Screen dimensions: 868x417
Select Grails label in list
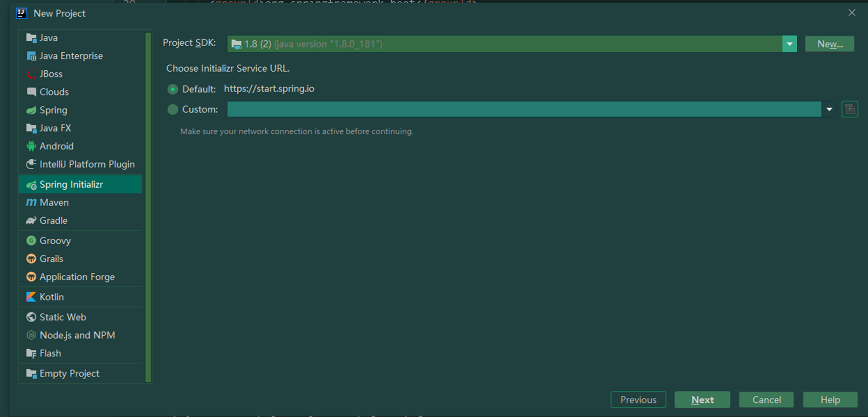pos(51,259)
